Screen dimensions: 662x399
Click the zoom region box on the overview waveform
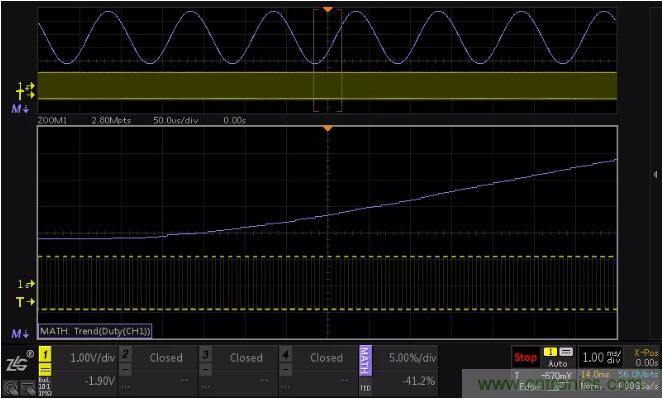[327, 60]
